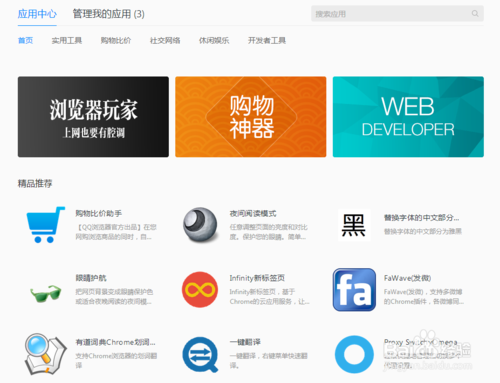Open the FaWave(发微) title link
The height and width of the screenshot is (383, 500).
(x=407, y=278)
